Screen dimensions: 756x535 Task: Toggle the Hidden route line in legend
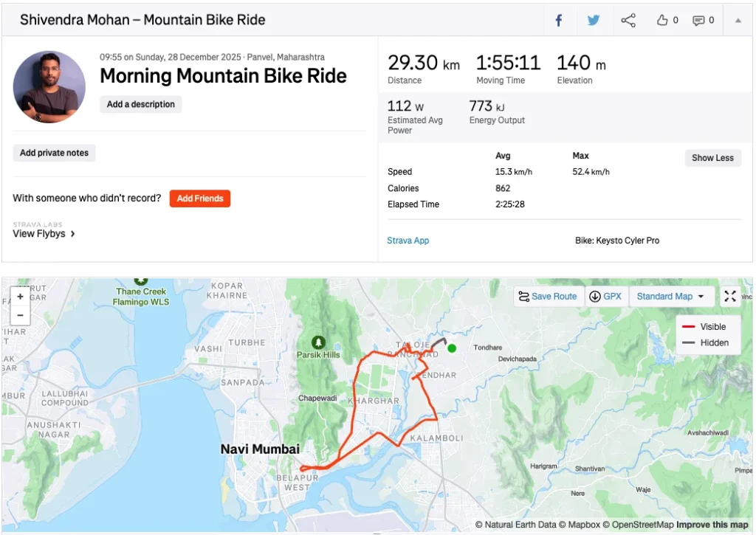(x=703, y=342)
